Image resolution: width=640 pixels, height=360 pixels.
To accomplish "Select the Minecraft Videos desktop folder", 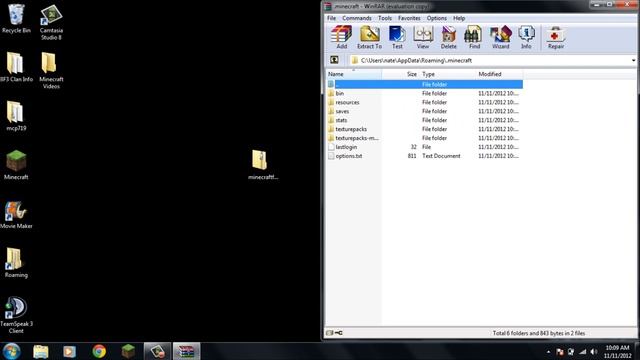I will [x=51, y=71].
